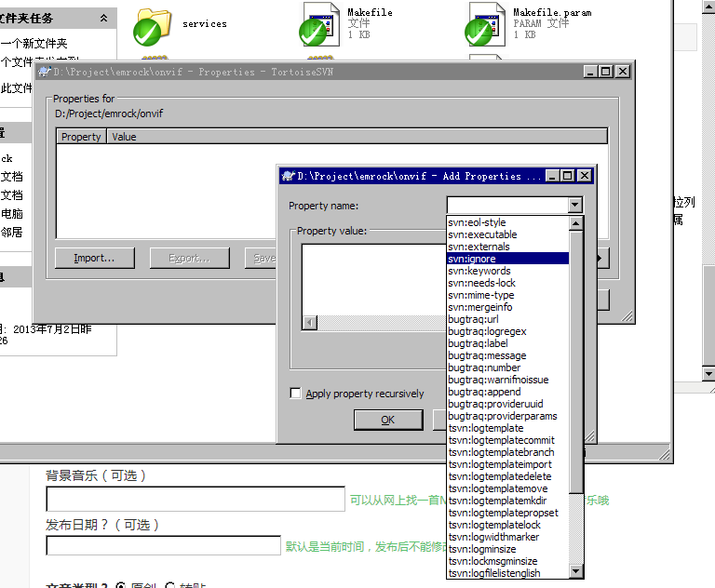
Task: Choose svn:keywords from the list
Action: click(508, 271)
